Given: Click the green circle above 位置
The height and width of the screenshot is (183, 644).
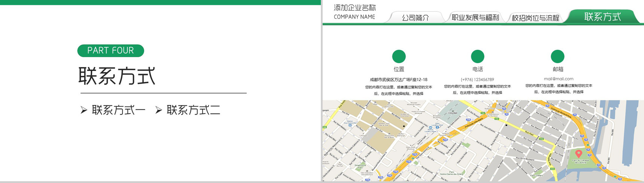Looking at the screenshot, I should [399, 56].
